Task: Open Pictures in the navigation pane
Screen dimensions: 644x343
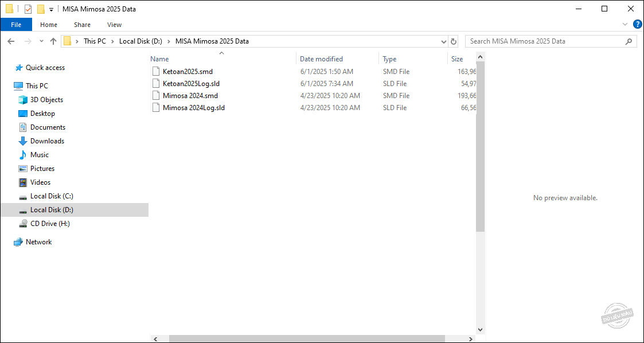Action: pyautogui.click(x=42, y=169)
